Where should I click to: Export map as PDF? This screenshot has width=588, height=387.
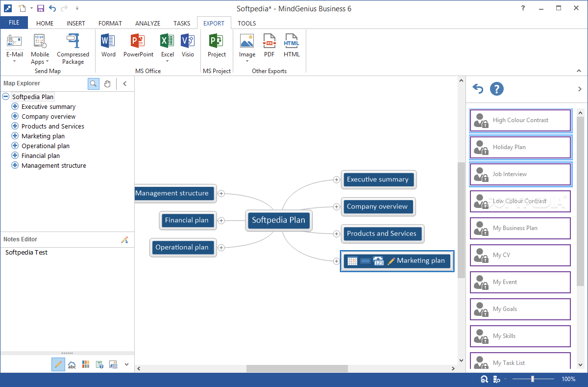(269, 46)
